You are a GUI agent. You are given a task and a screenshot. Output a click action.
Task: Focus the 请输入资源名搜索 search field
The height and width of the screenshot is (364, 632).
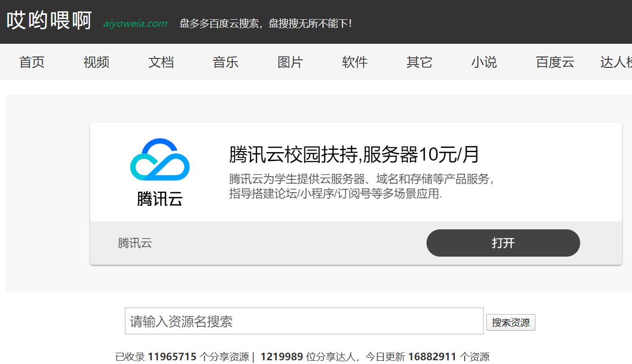pyautogui.click(x=304, y=321)
